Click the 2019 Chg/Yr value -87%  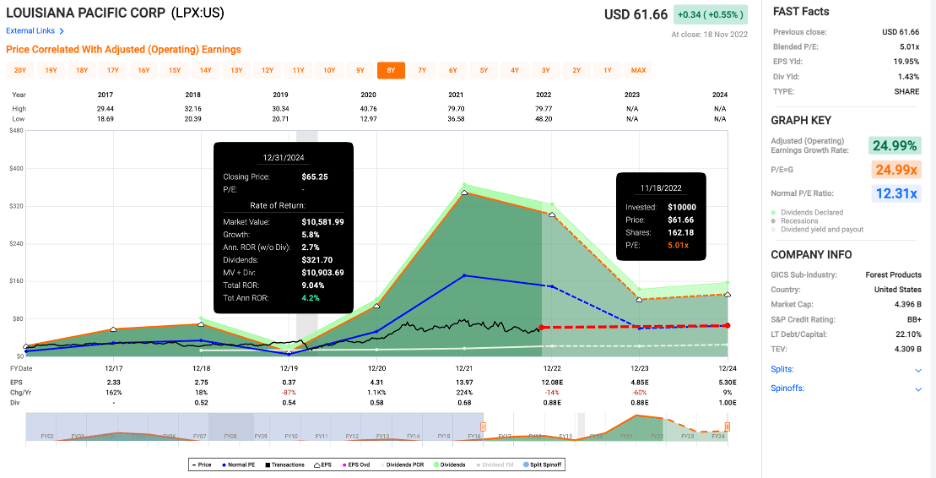click(289, 391)
